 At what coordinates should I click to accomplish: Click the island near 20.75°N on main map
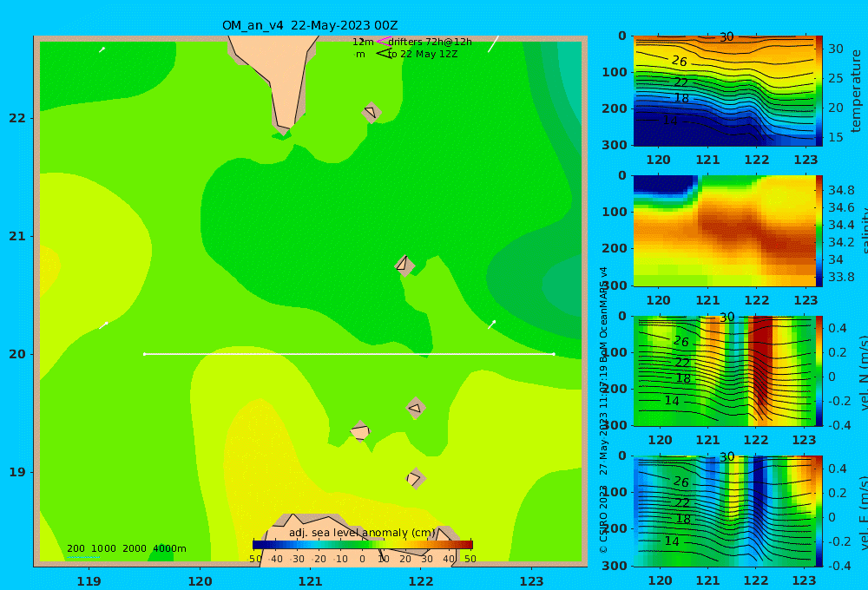(404, 265)
